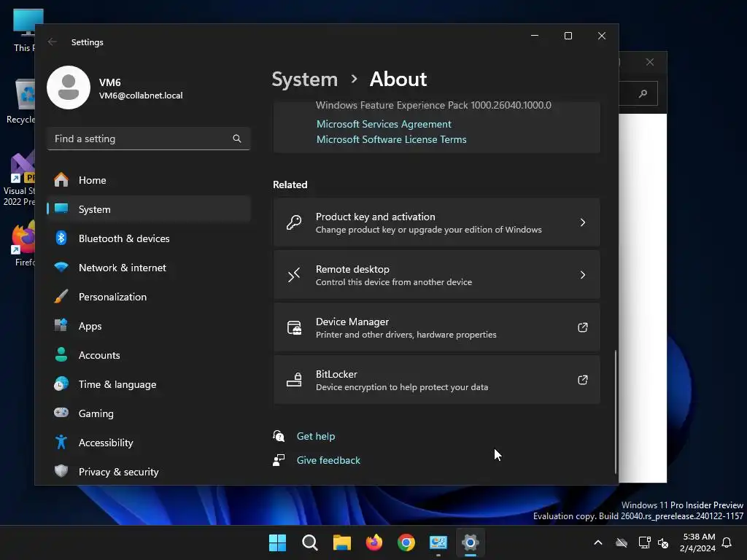Open the Apps settings category
The height and width of the screenshot is (560, 747).
[149, 326]
